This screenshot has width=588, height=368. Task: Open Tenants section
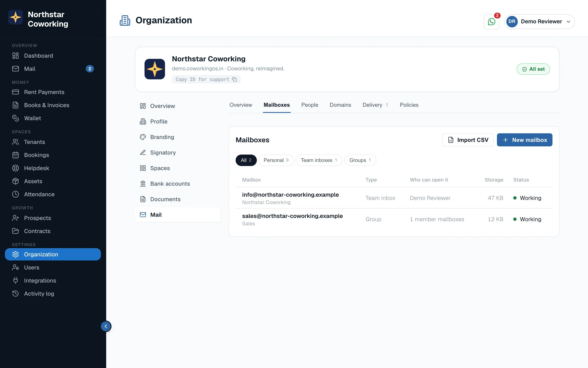point(53,142)
